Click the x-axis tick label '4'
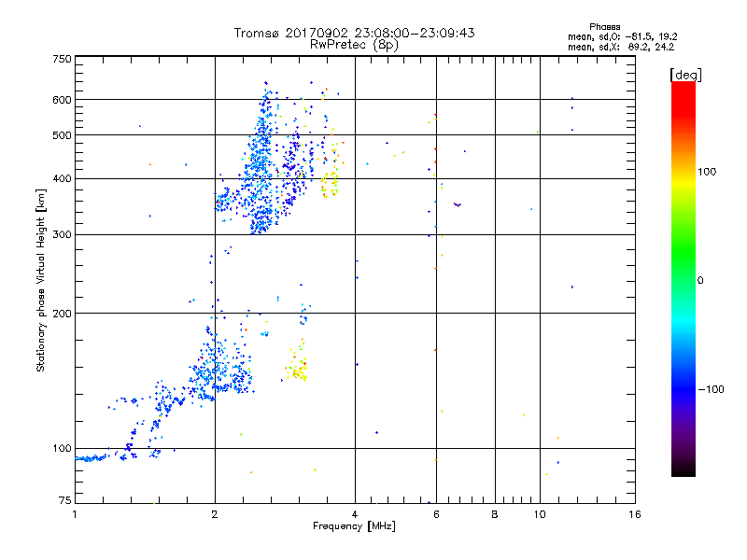The height and width of the screenshot is (560, 747). (x=355, y=514)
